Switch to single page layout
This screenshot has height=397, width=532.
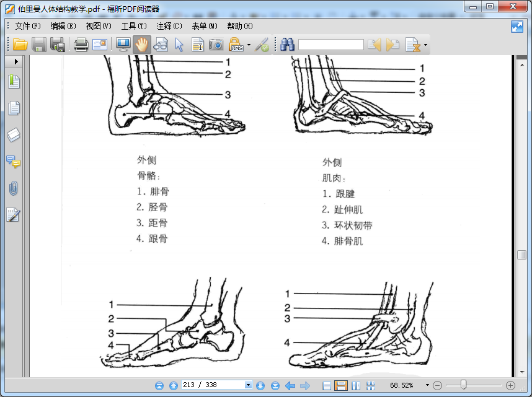pos(326,385)
